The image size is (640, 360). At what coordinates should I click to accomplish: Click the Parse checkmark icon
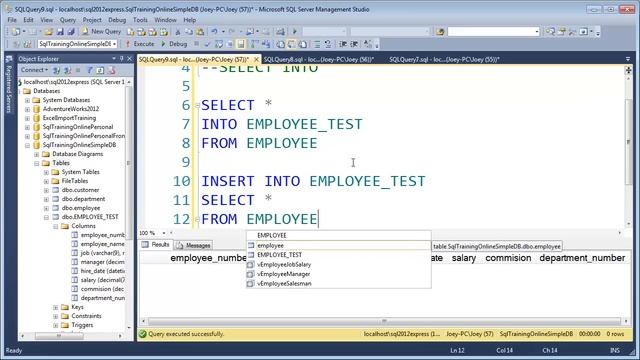207,44
